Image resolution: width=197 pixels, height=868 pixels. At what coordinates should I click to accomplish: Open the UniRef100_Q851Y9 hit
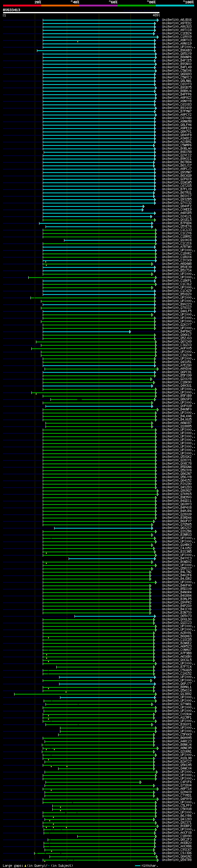tap(176, 54)
